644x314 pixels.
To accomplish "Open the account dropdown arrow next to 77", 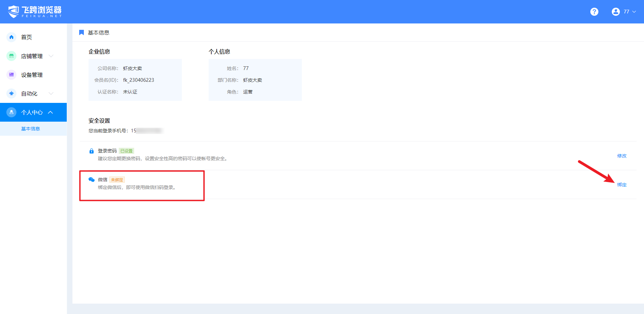I will pos(634,12).
